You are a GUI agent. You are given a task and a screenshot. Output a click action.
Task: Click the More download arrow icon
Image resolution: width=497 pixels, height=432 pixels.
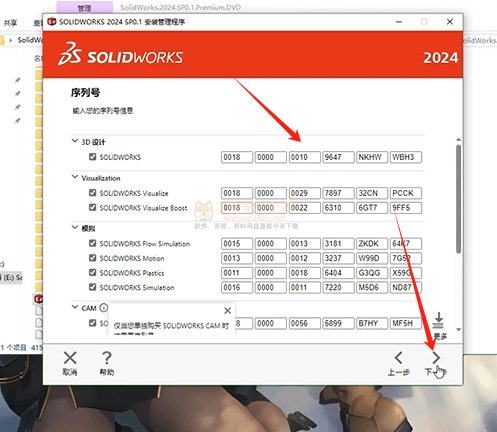tap(439, 321)
